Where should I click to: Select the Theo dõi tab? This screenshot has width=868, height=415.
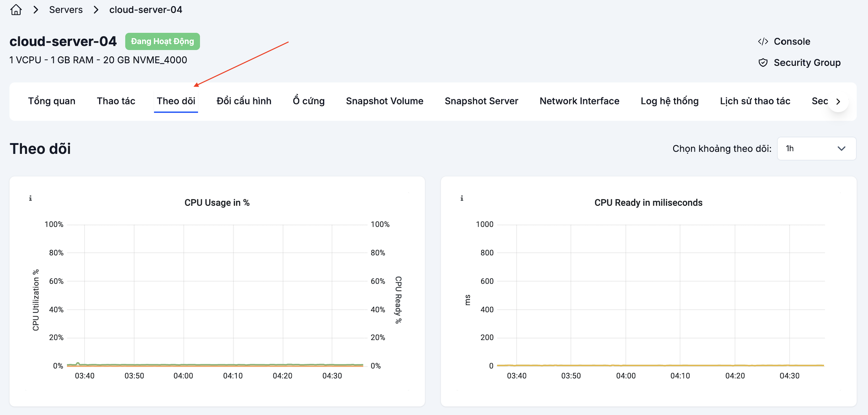click(176, 101)
